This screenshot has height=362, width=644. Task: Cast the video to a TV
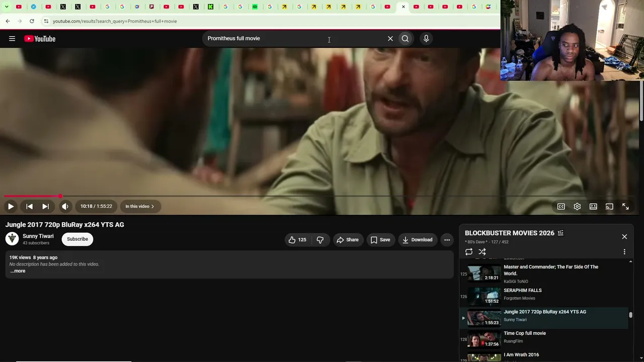[x=609, y=207]
